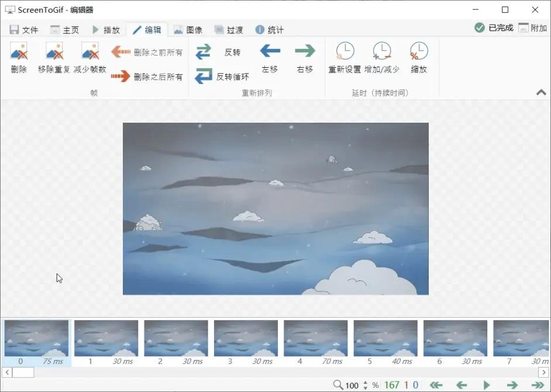Click the 缩放 scale delay clock icon
The image size is (551, 392).
419,51
